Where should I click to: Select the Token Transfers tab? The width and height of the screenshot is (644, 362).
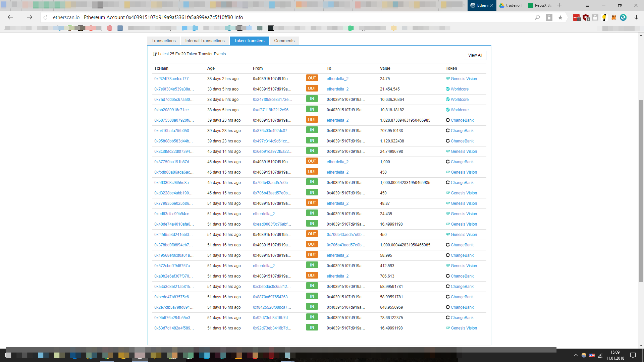(x=249, y=41)
